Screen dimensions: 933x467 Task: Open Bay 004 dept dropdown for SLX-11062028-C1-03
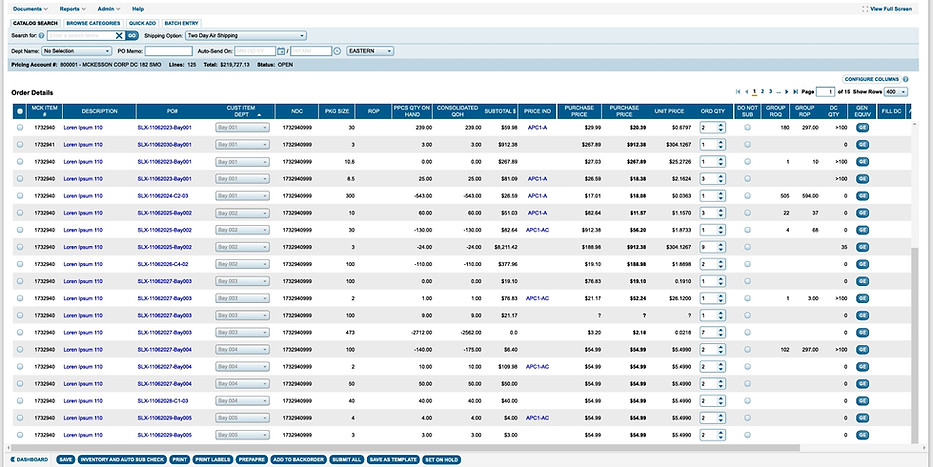242,401
